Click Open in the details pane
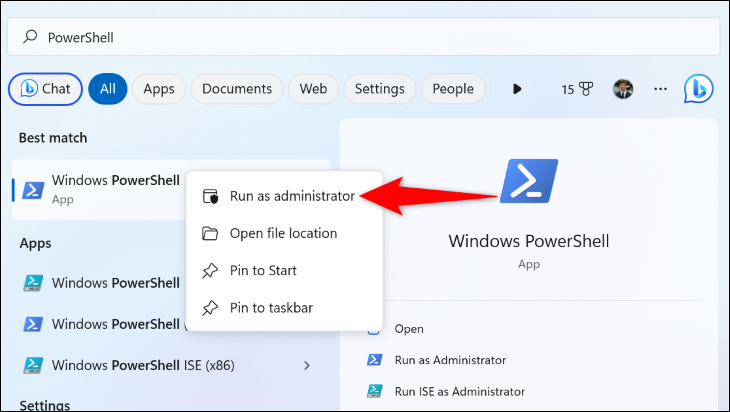The width and height of the screenshot is (730, 412). point(409,329)
